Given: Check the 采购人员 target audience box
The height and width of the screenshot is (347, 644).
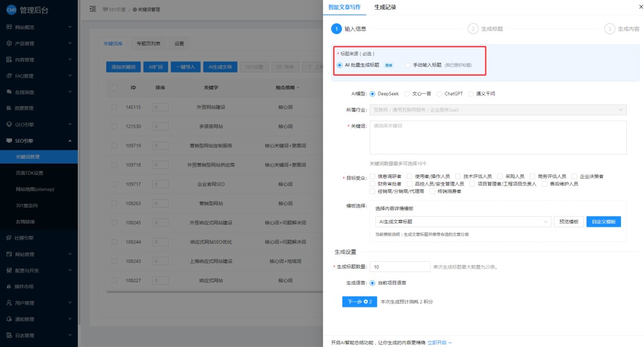Looking at the screenshot, I should pos(501,176).
